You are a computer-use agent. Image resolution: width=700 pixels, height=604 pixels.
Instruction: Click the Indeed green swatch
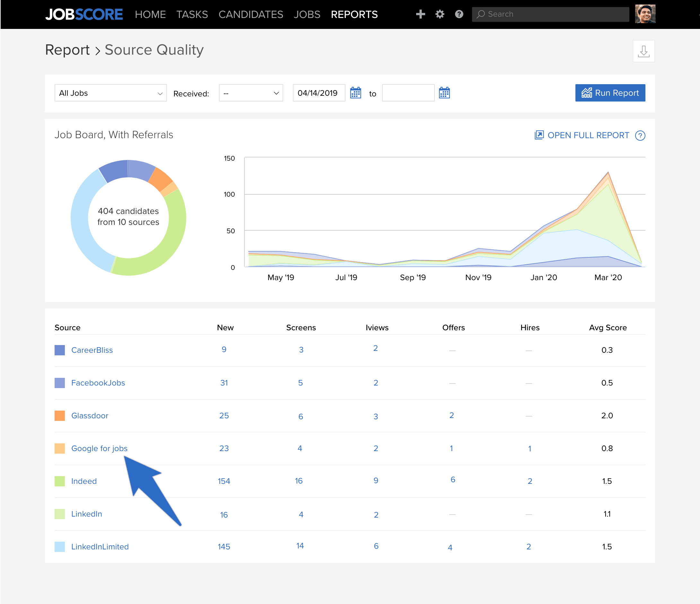pyautogui.click(x=59, y=481)
